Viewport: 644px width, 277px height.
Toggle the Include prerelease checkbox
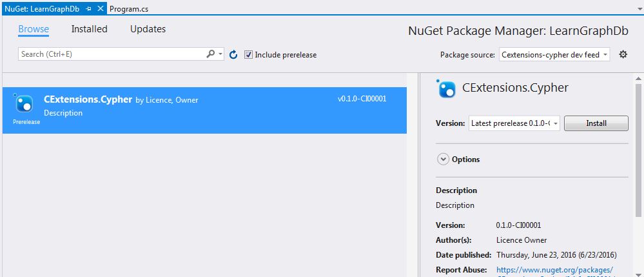point(248,54)
